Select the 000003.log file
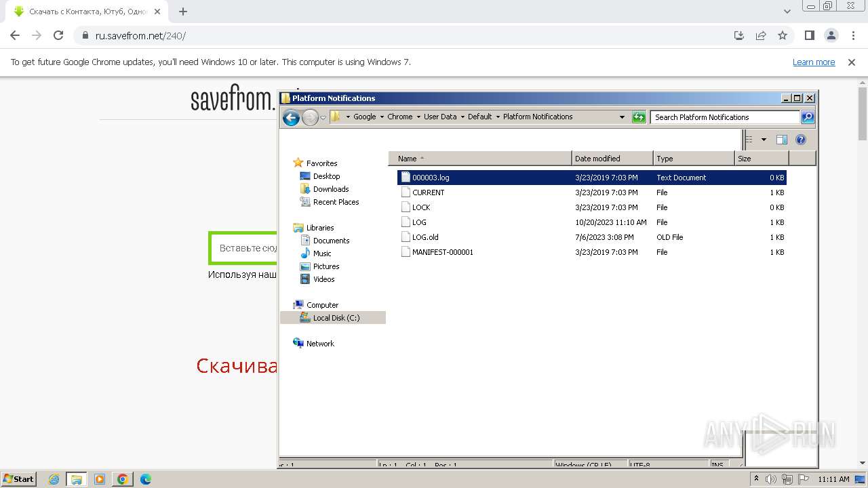The image size is (868, 488). click(x=592, y=178)
